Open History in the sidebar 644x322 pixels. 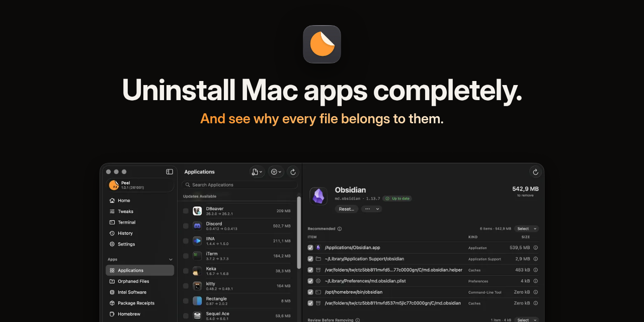pos(140,233)
